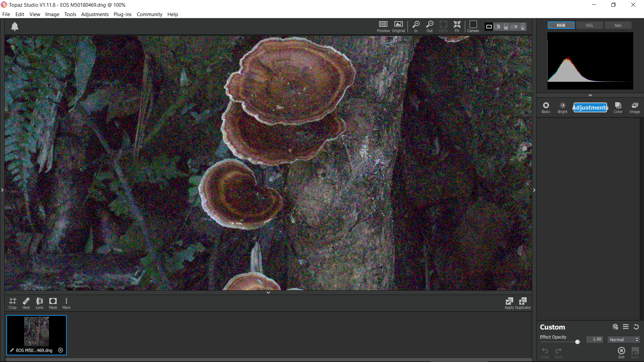Select the EOS M50 thumbnail in filmstrip
Image resolution: width=644 pixels, height=362 pixels.
[37, 332]
